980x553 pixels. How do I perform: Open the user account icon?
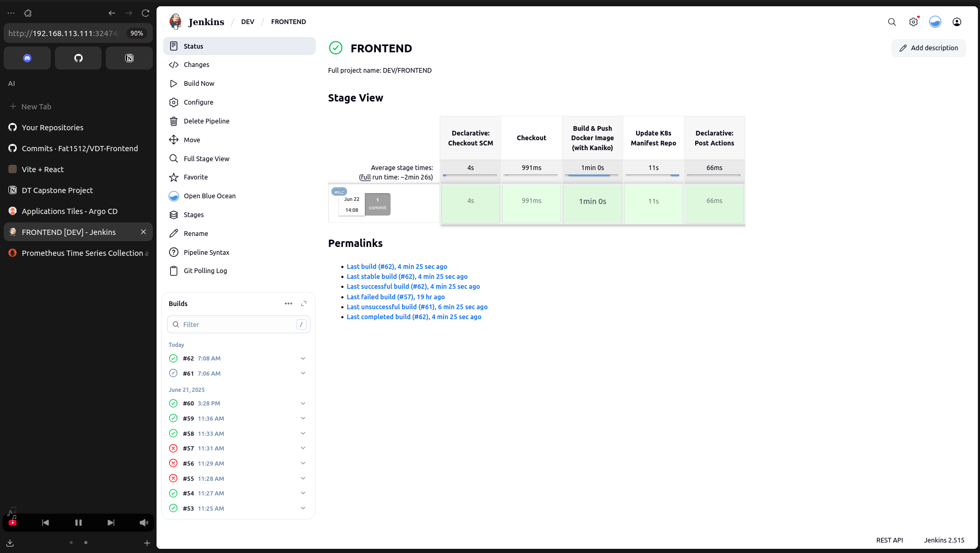957,22
